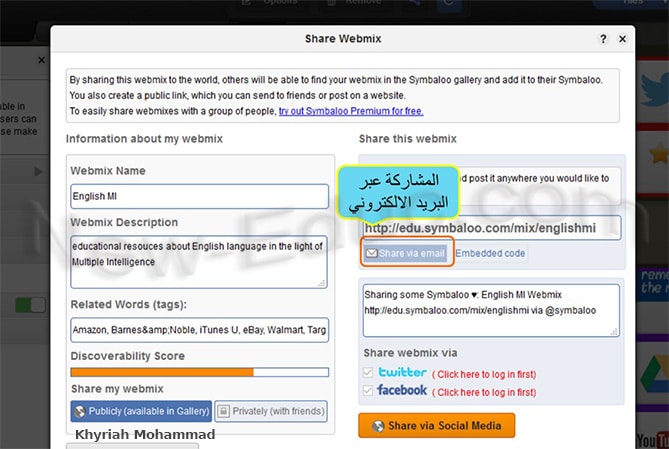Click the Share this webmix heading
The image size is (669, 449).
407,139
